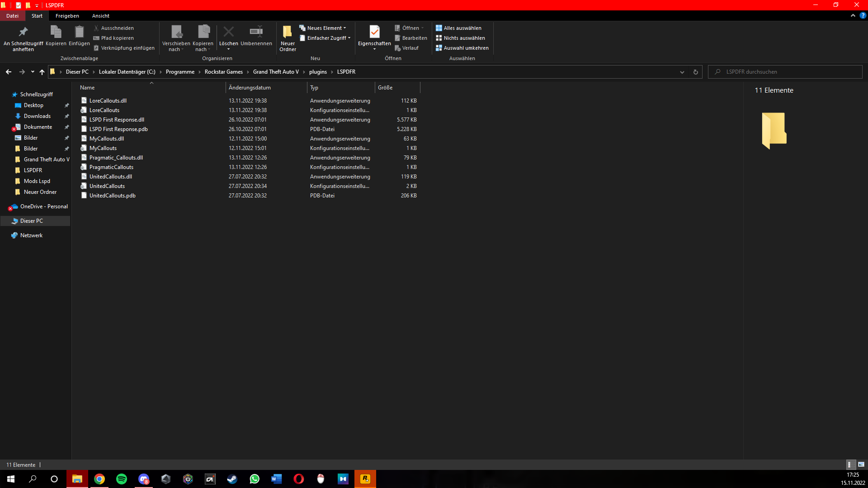Viewport: 868px width, 488px height.
Task: Open Spotify from the taskbar
Action: (x=122, y=479)
